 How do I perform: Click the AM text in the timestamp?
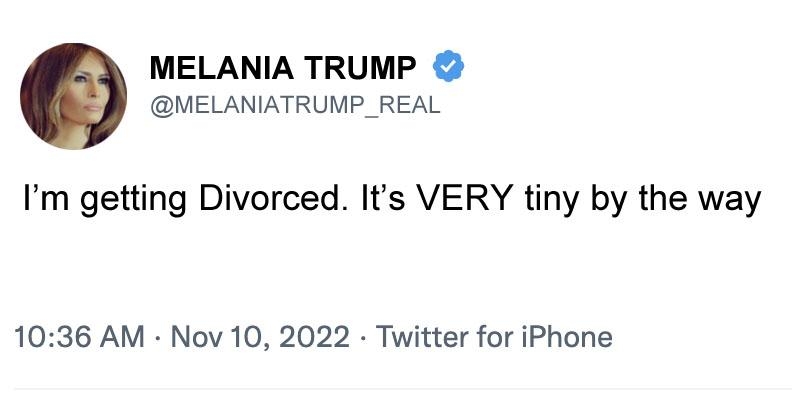pos(123,336)
